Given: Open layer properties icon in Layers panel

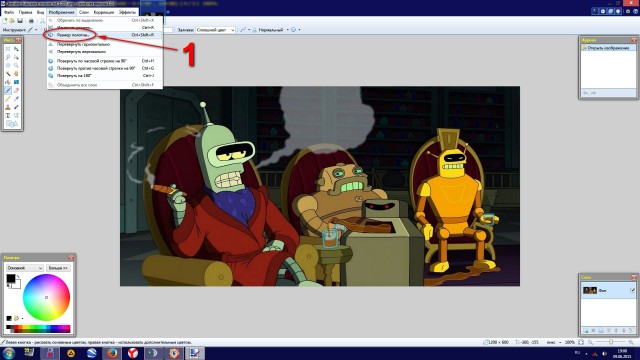Looking at the screenshot, I should (x=632, y=330).
